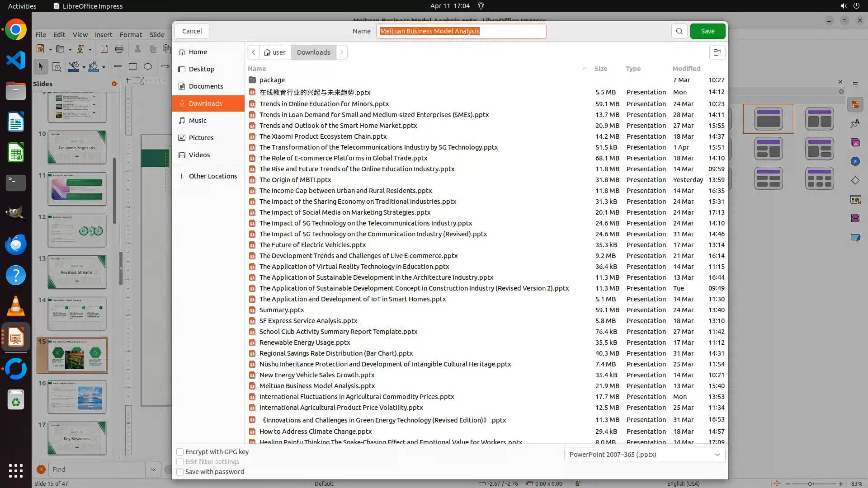This screenshot has width=868, height=488.
Task: Click the search icon in save dialog
Action: click(x=679, y=31)
